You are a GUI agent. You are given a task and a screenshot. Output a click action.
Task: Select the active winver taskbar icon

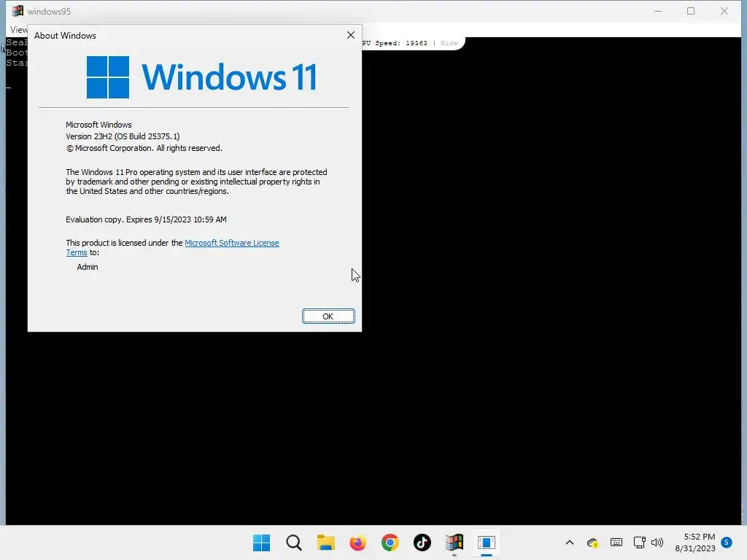click(x=487, y=542)
